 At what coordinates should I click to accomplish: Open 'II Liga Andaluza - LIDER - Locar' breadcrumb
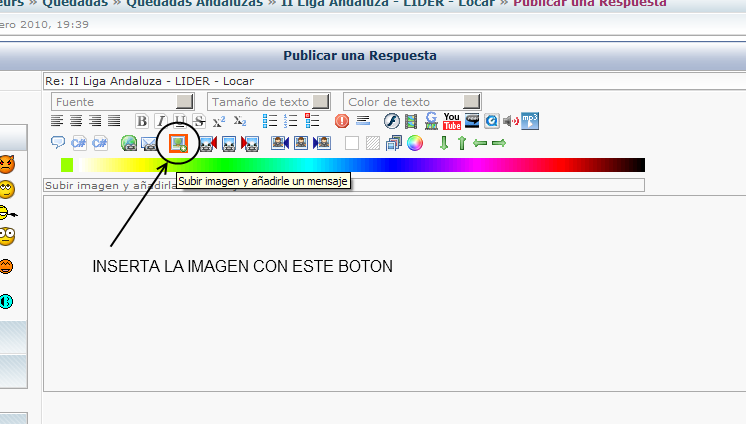click(388, 4)
